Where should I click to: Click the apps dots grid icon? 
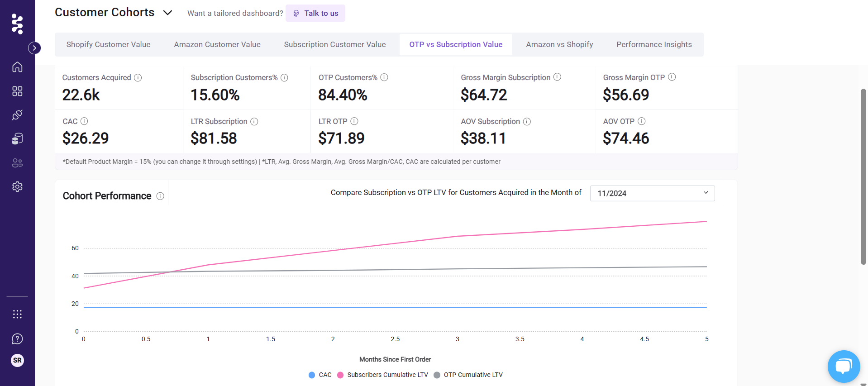click(x=17, y=314)
